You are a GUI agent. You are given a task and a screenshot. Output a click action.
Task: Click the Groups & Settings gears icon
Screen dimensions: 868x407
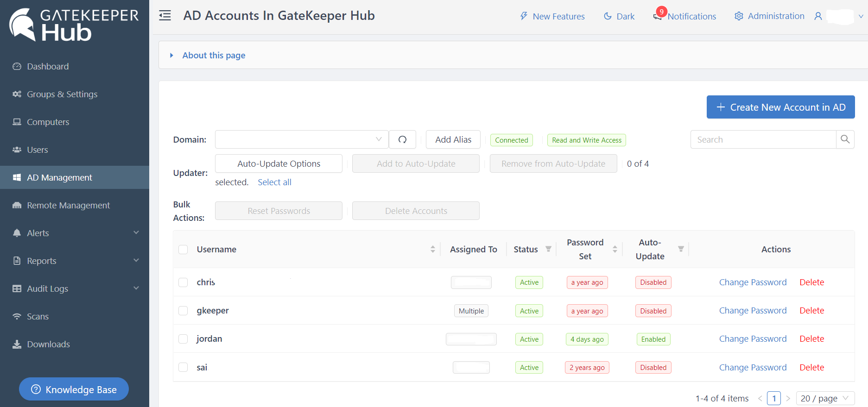[x=17, y=94]
